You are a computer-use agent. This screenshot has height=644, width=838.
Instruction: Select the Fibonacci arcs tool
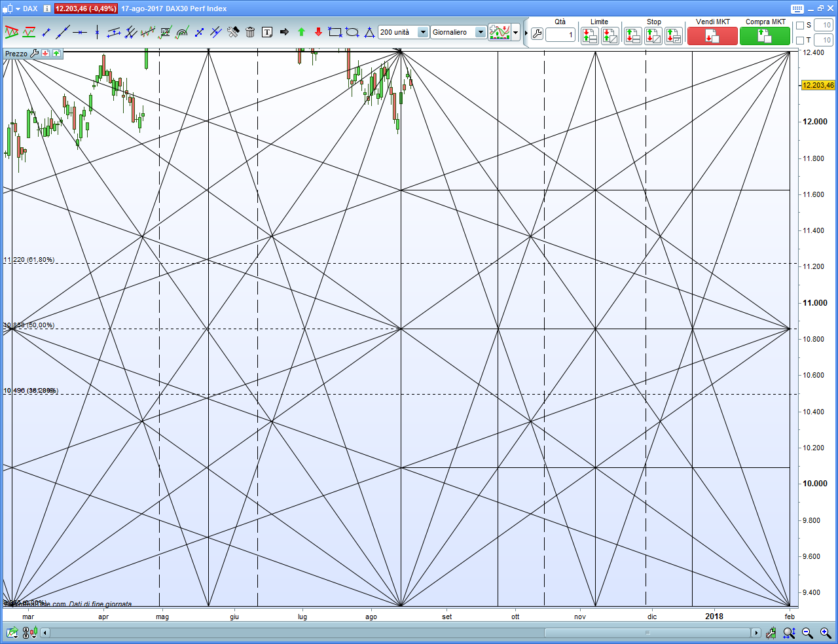182,32
